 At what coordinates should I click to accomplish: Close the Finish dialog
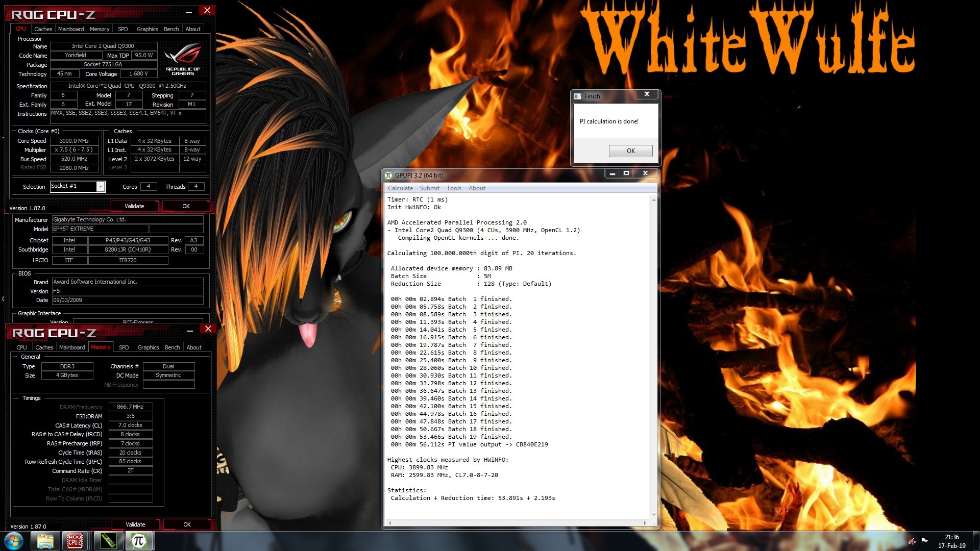[646, 94]
